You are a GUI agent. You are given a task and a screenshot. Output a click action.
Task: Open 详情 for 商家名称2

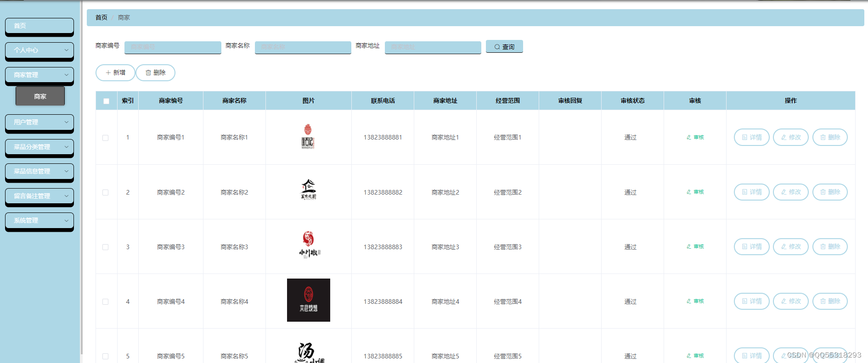pos(752,192)
